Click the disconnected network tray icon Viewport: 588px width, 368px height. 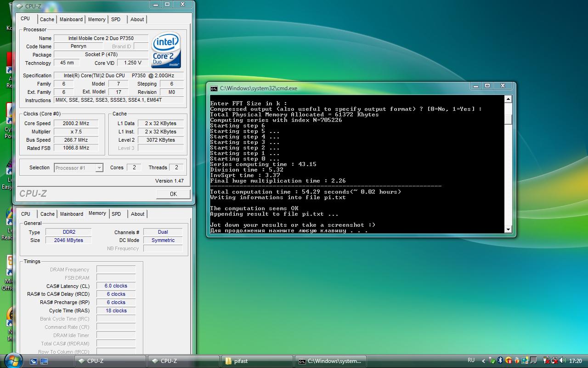click(555, 361)
